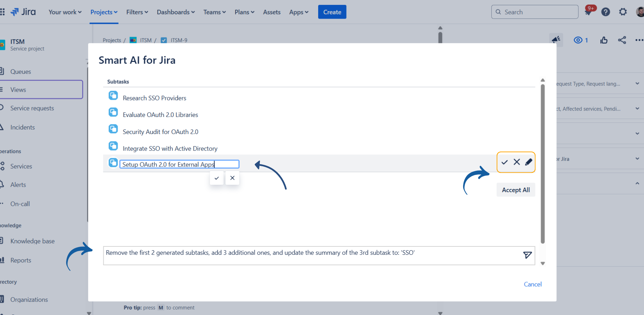The image size is (644, 315).
Task: Select 'Integrate SSO with Active Directory' text
Action: click(170, 149)
